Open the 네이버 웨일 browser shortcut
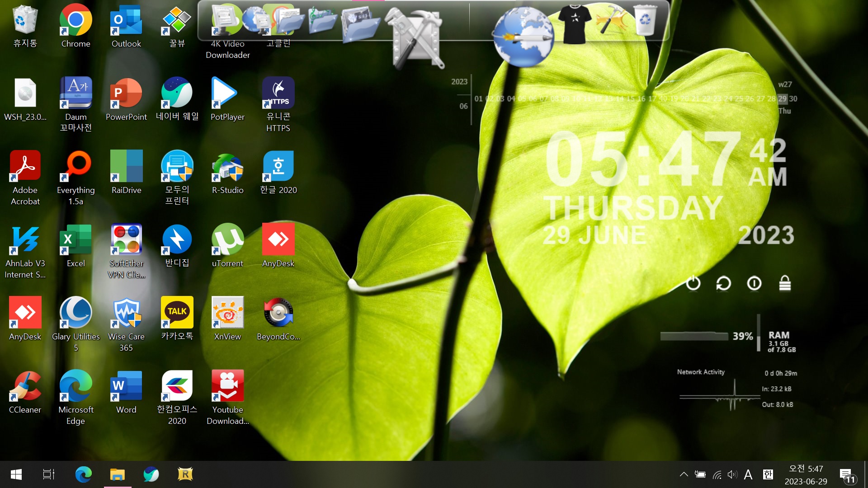 (x=177, y=99)
